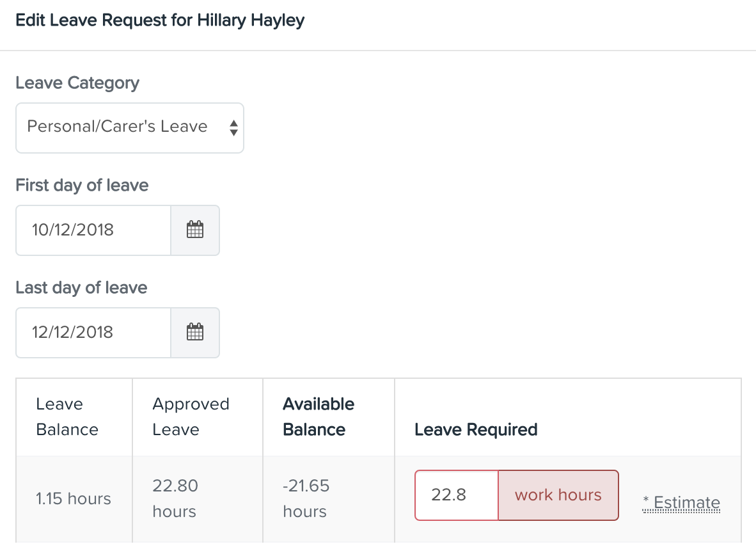Open calendar picker for last day of leave
This screenshot has height=558, width=756.
tap(195, 332)
